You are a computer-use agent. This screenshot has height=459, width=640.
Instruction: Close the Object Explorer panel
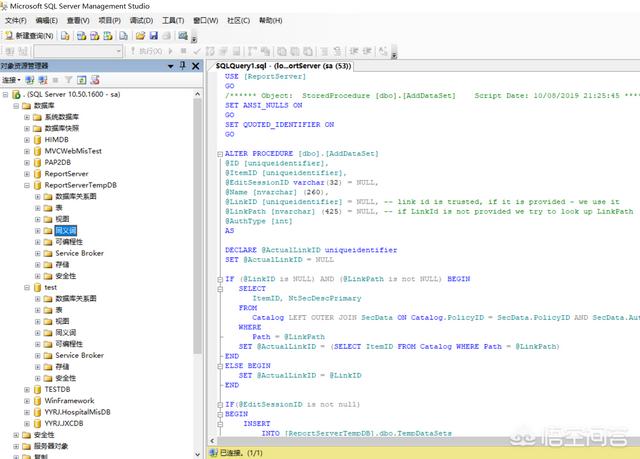pos(196,66)
